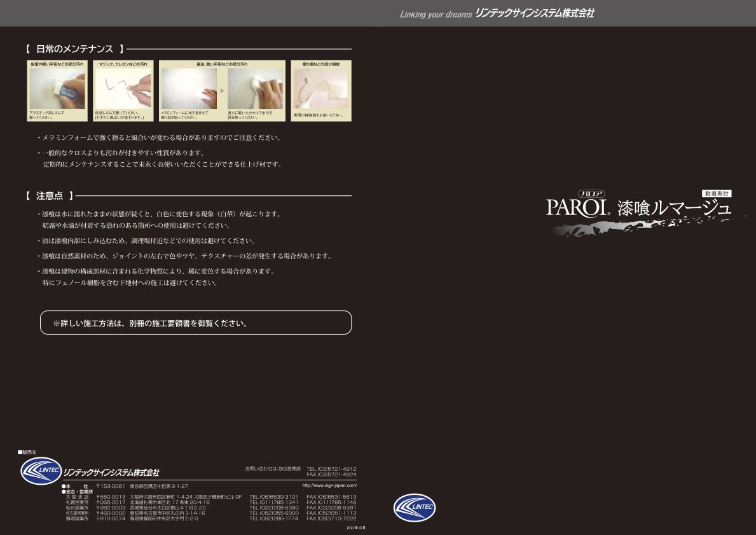Click the FAX.(06)6531-5613 number
The height and width of the screenshot is (535, 756).
click(331, 497)
